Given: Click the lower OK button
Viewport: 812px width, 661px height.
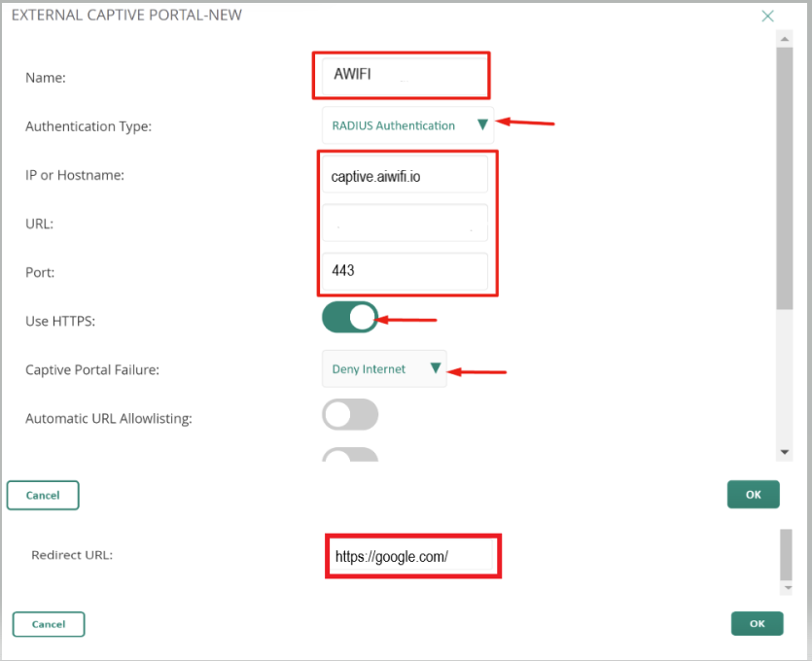Looking at the screenshot, I should pyautogui.click(x=758, y=624).
